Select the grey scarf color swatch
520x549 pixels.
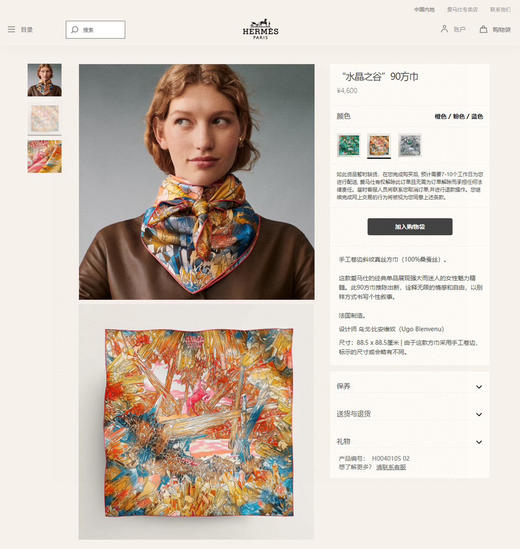coord(410,145)
